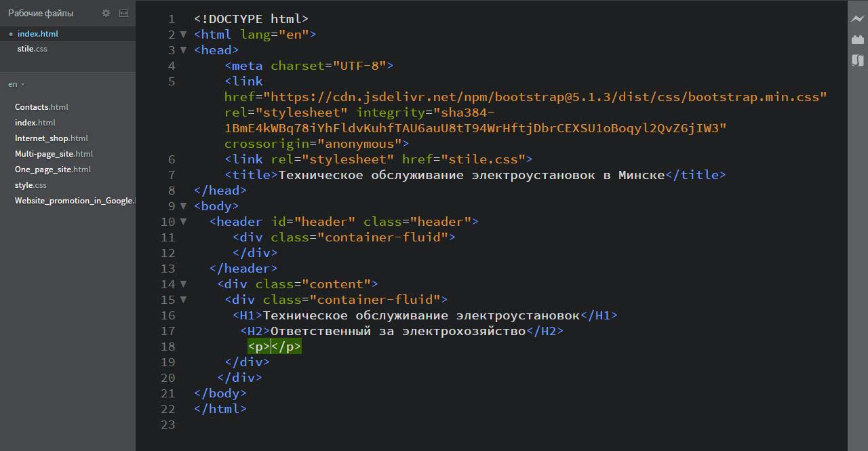Open Internet_shop.html in the file tree
The width and height of the screenshot is (868, 451).
click(52, 138)
